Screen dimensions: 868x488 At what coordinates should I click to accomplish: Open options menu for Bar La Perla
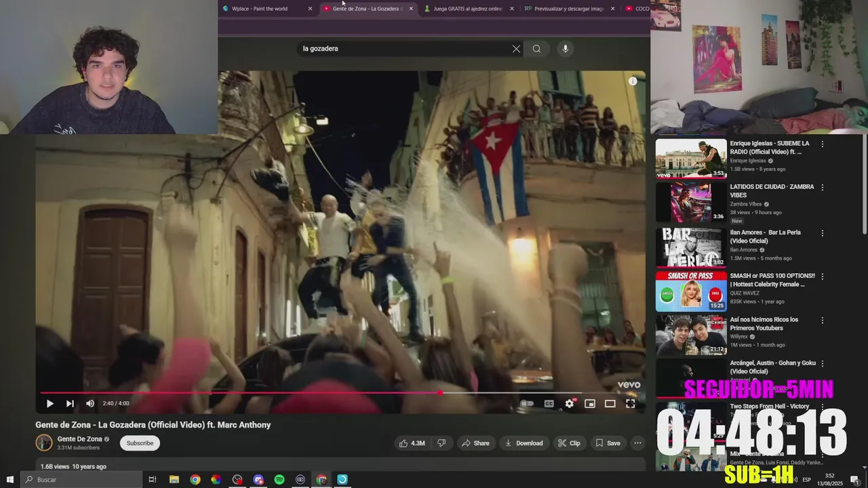[x=823, y=233]
